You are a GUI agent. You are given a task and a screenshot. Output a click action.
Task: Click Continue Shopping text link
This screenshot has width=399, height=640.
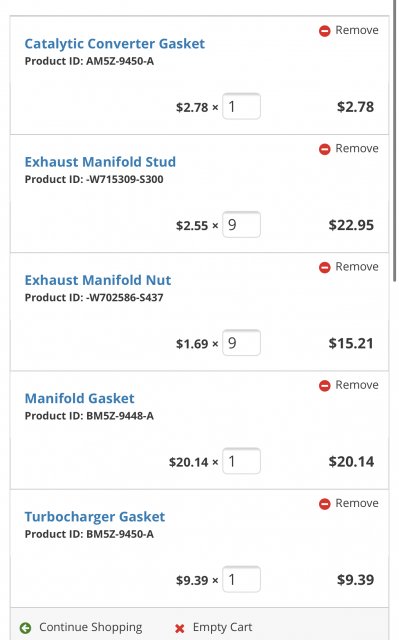(x=91, y=627)
